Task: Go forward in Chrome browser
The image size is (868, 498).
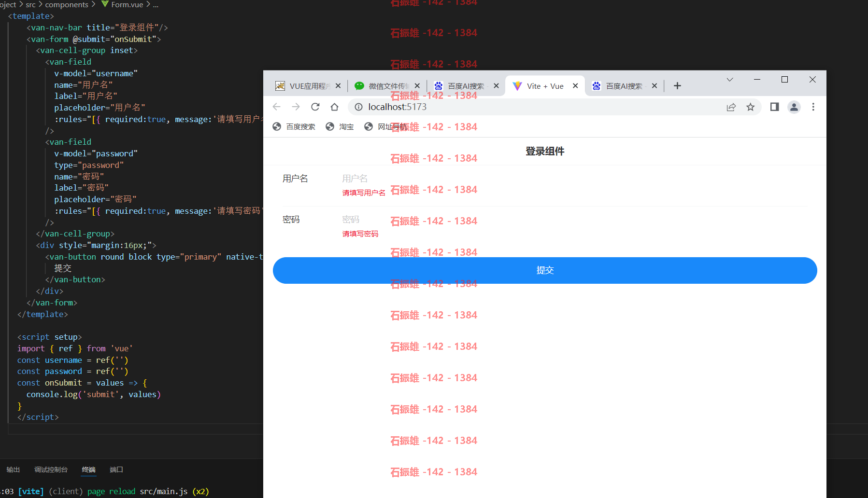Action: point(296,107)
